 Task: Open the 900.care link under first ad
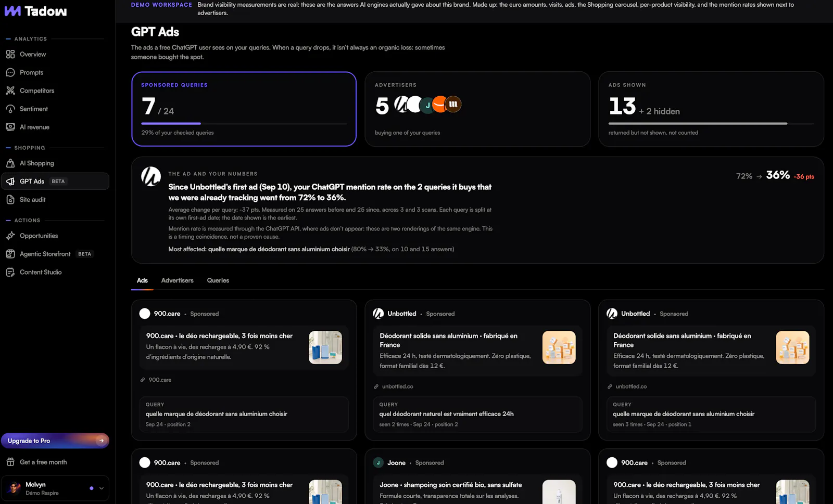[x=160, y=380]
